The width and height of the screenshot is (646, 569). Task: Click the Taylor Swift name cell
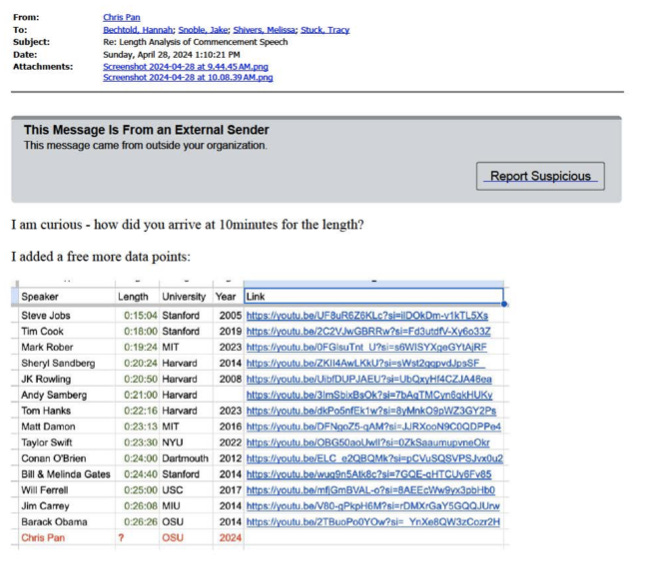pyautogui.click(x=67, y=443)
